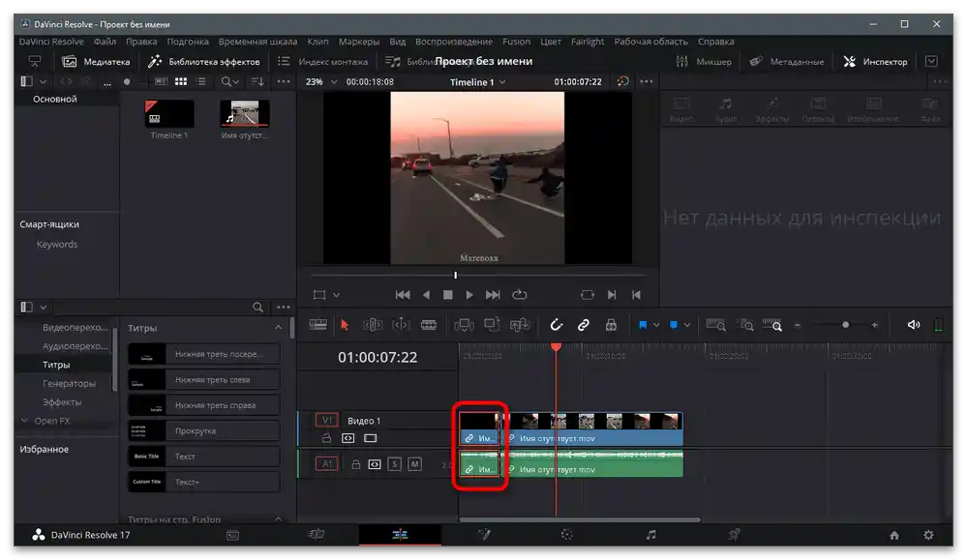Open timeline view options icon
Screen dimensions: 967x560
317,325
